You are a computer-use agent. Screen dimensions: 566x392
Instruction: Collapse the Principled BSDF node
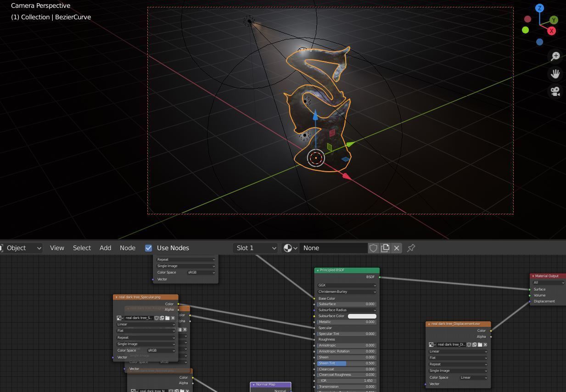[318, 270]
